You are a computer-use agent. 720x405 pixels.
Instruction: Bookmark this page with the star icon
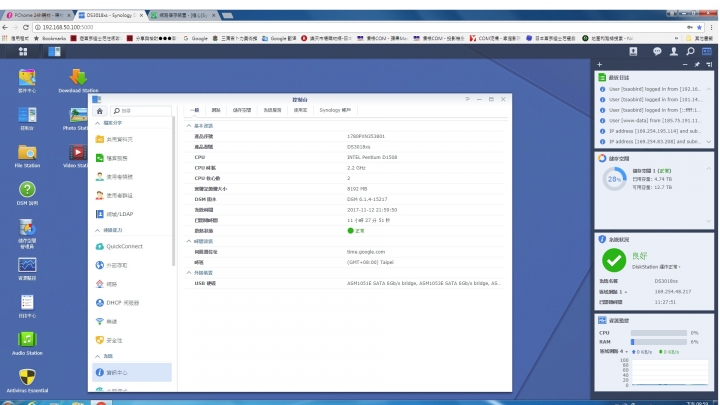tap(699, 28)
